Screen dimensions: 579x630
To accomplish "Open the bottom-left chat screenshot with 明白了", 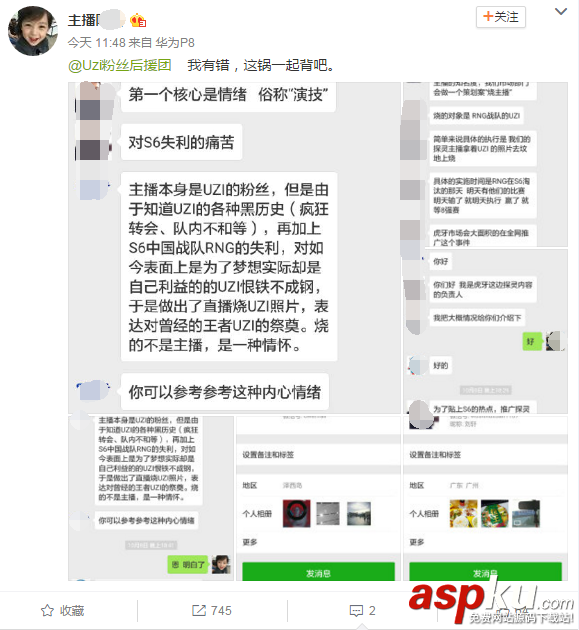I will click(x=151, y=498).
